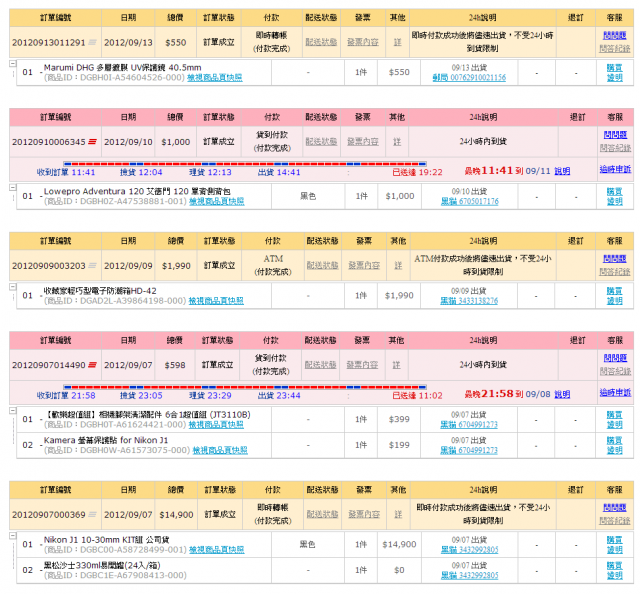Image resolution: width=640 pixels, height=594 pixels.
Task: Click 問問題 for order 20120909003203
Action: pos(615,259)
